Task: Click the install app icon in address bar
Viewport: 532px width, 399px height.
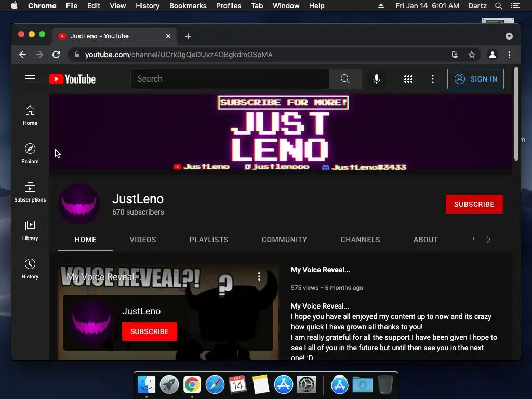Action: coord(455,55)
